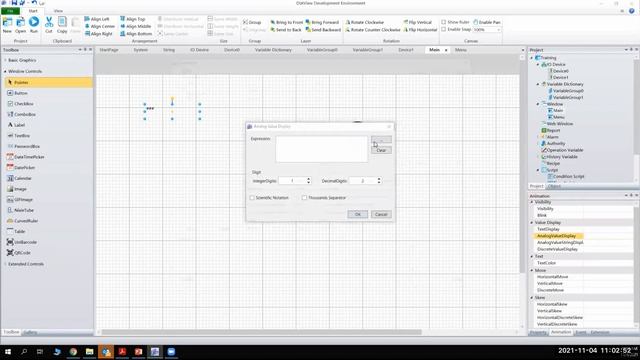Click the Enable Pan hand icon
Viewport: 640px width, 360px height.
pyautogui.click(x=476, y=22)
